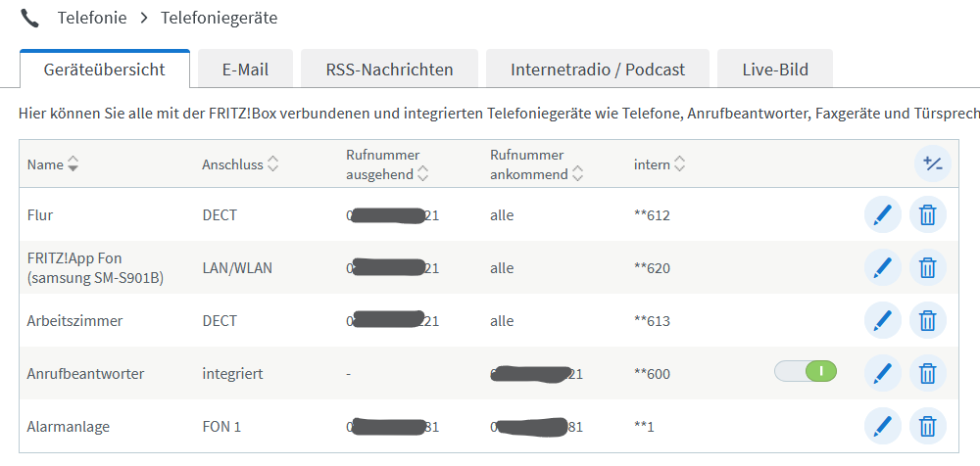980x466 pixels.
Task: Delete the Anrufbeantworter entry
Action: click(x=928, y=373)
